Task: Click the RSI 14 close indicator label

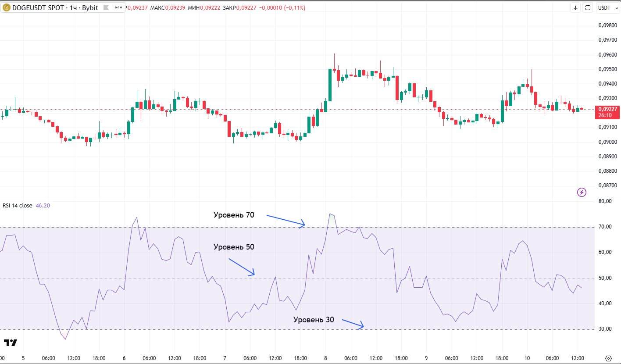Action: (17, 205)
